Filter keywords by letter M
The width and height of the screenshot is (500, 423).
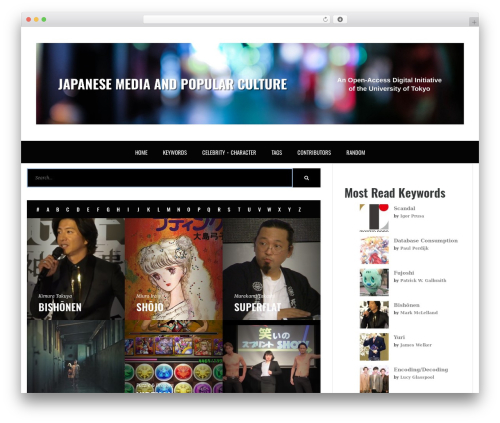pos(169,210)
